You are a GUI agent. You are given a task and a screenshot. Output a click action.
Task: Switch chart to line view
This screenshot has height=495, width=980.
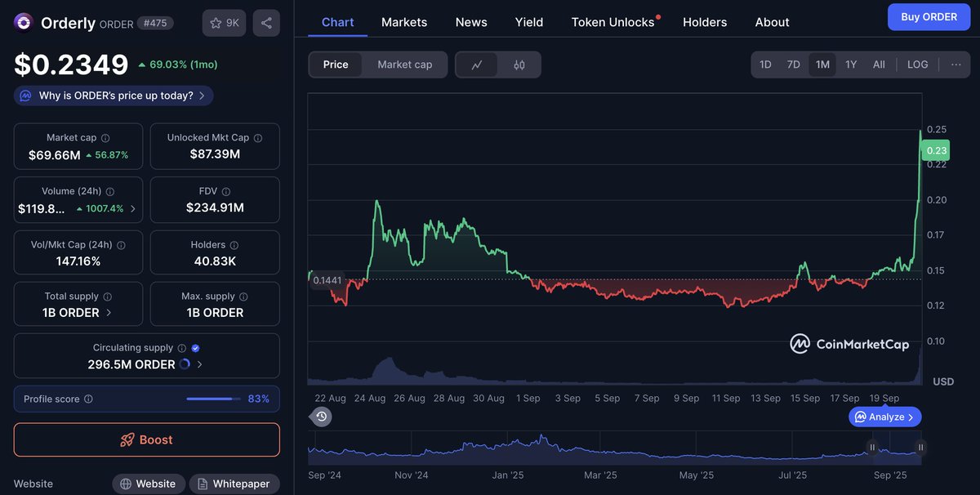tap(477, 65)
